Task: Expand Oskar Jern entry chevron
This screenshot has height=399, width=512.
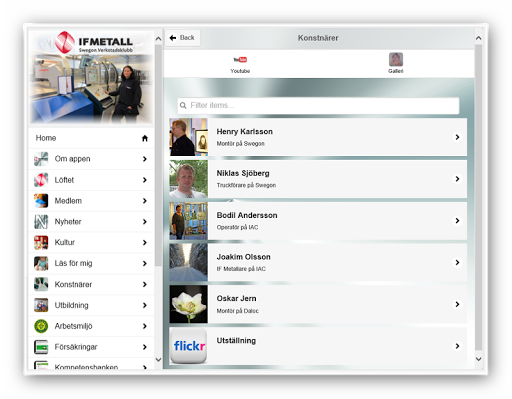Action: [x=457, y=304]
